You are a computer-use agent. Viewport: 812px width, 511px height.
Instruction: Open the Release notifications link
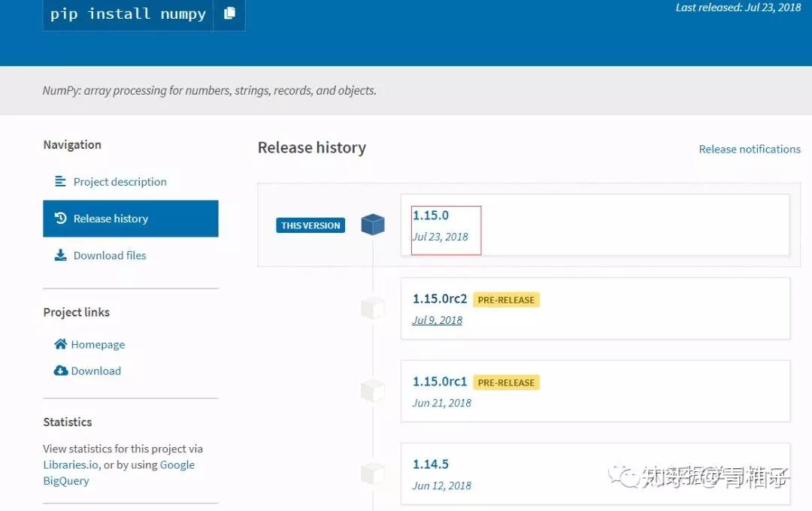[x=749, y=149]
